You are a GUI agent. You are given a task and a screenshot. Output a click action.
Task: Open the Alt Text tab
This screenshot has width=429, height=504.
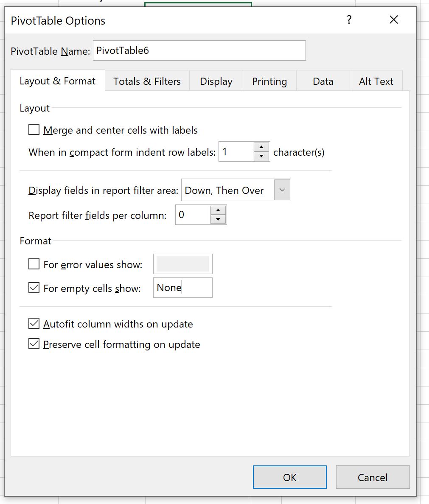coord(376,81)
